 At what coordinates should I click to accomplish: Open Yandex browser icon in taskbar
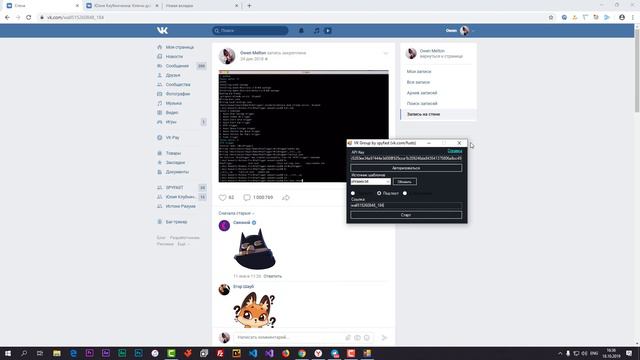[318, 353]
